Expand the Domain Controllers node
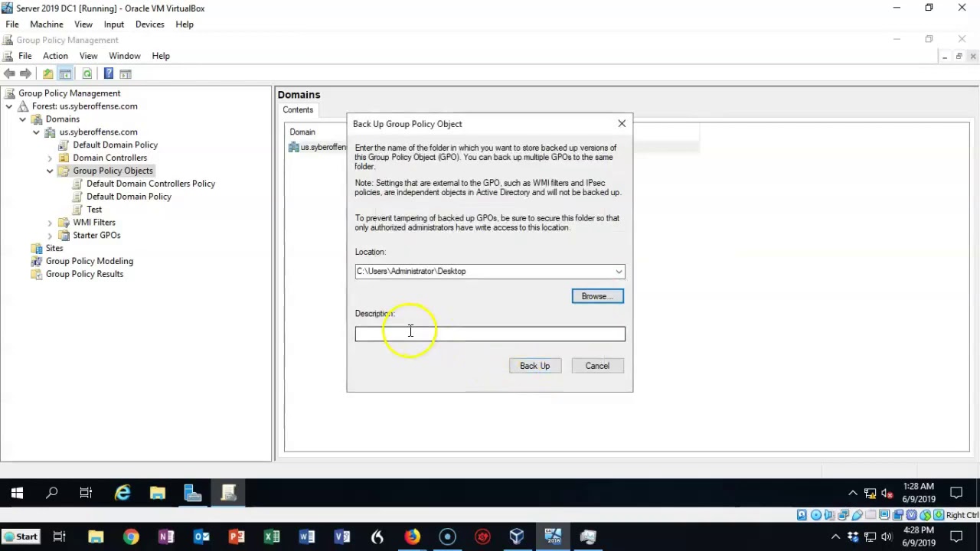 [x=50, y=158]
